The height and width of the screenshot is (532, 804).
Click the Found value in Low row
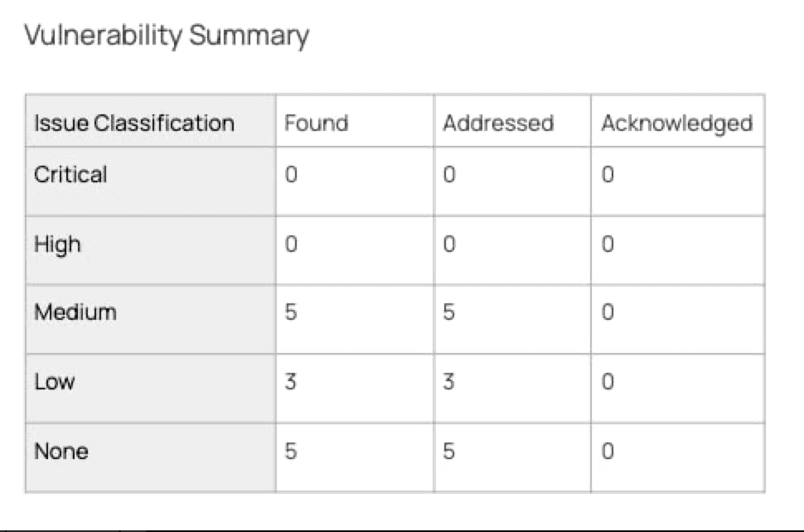(x=290, y=383)
